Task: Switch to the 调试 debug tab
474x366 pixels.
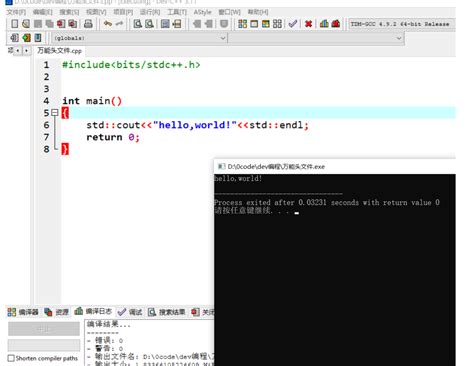Action: coord(130,312)
